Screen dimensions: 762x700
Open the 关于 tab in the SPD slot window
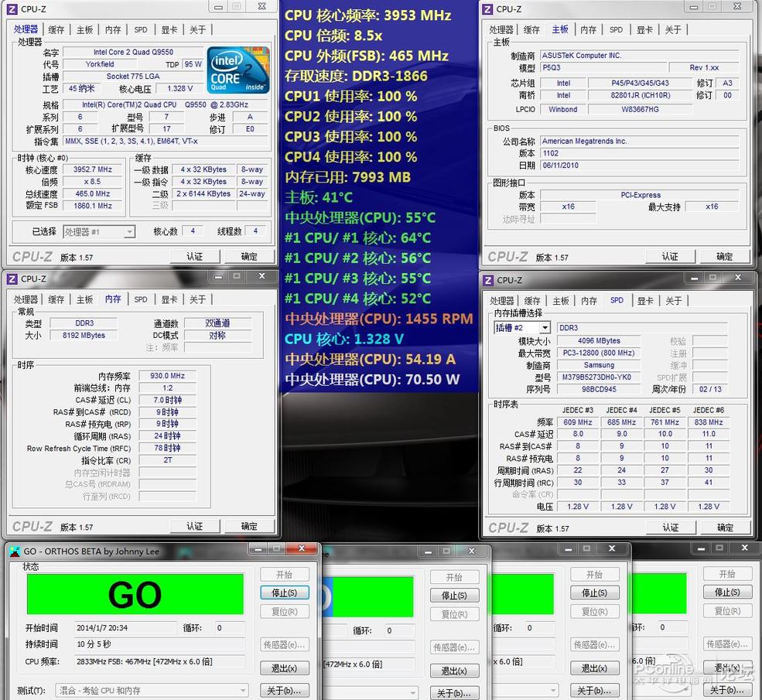pyautogui.click(x=674, y=301)
